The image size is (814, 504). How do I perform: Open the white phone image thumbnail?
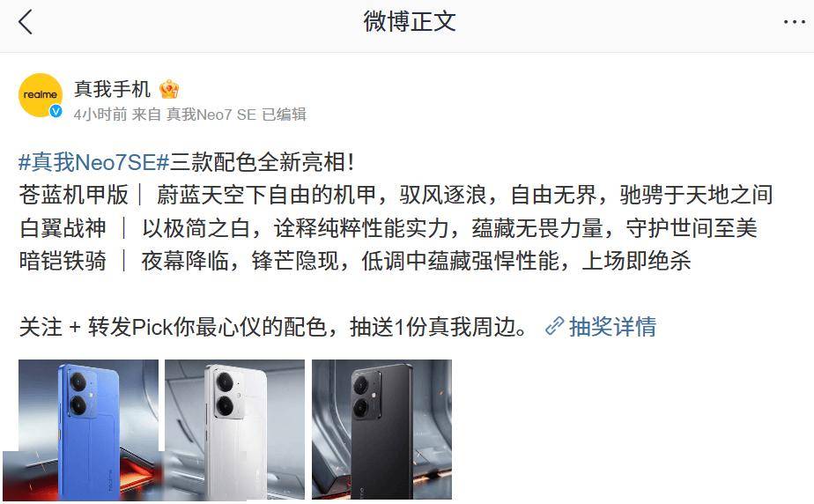click(234, 429)
